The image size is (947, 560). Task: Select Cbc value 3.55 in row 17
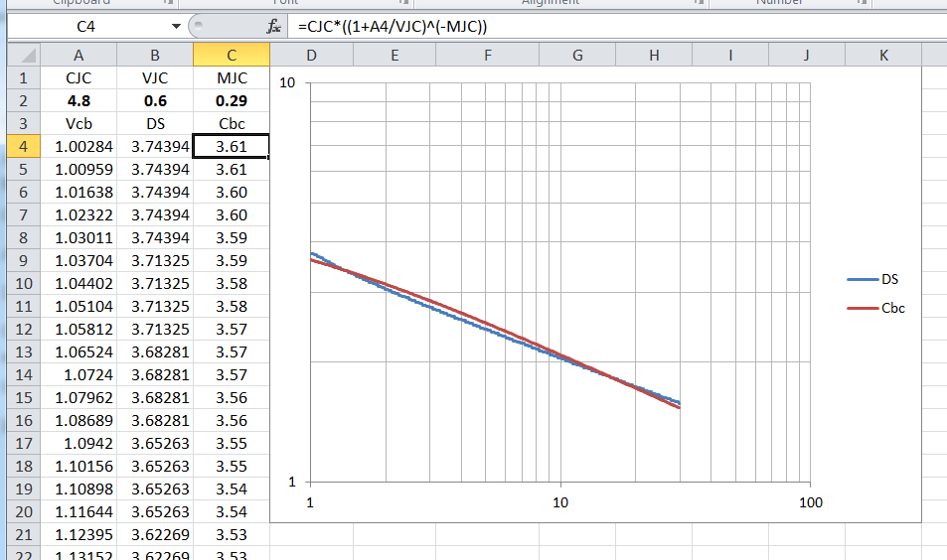pyautogui.click(x=232, y=444)
